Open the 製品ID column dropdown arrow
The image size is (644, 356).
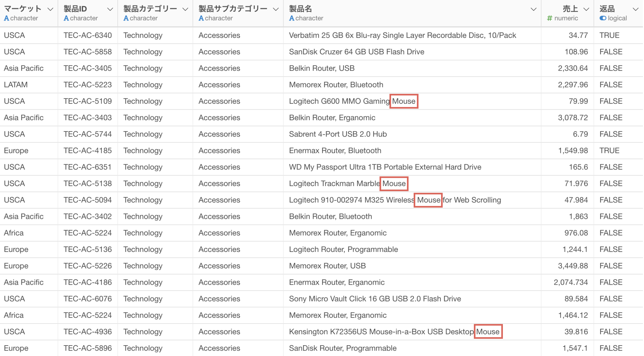click(x=110, y=9)
